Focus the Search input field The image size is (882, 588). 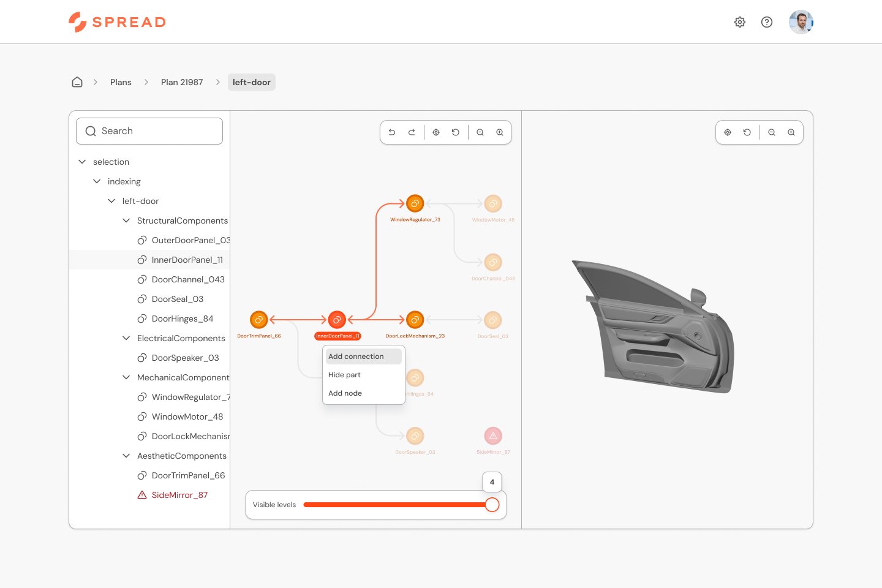tap(149, 131)
